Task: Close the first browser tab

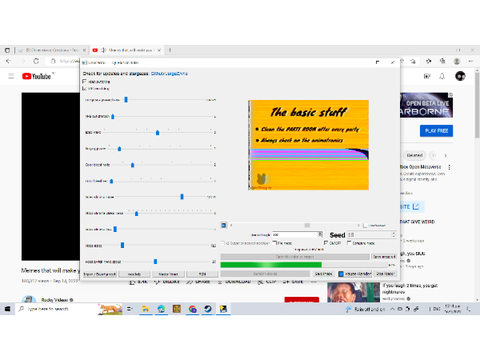Action: pyautogui.click(x=84, y=50)
